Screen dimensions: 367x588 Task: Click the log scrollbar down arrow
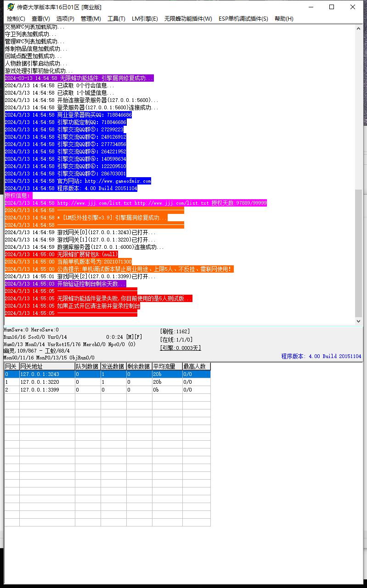pos(359,321)
